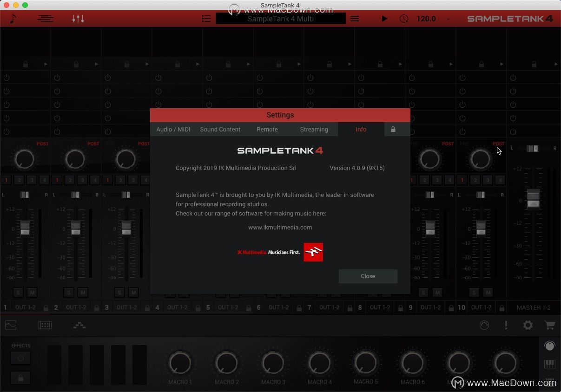
Task: Select send button 2 on channel 2
Action: coord(70,180)
